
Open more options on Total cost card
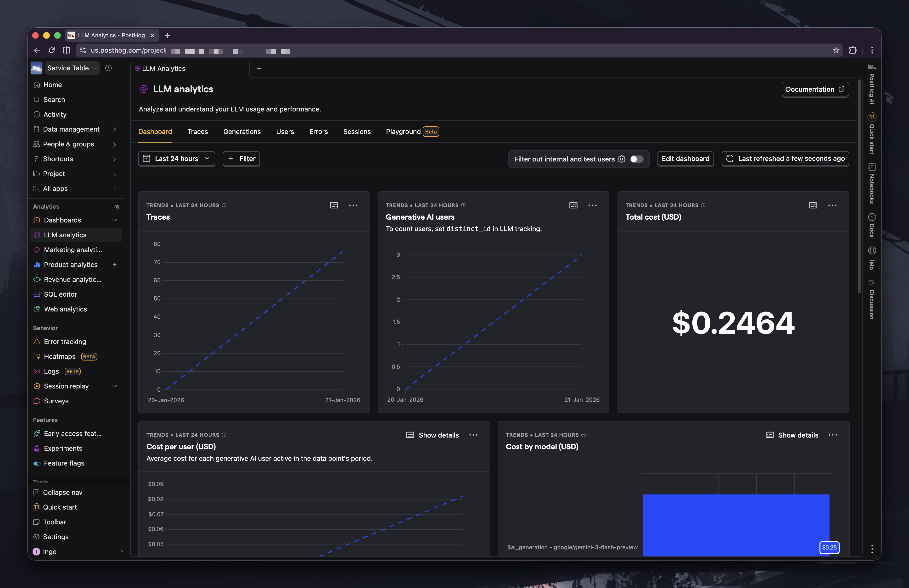pyautogui.click(x=832, y=205)
